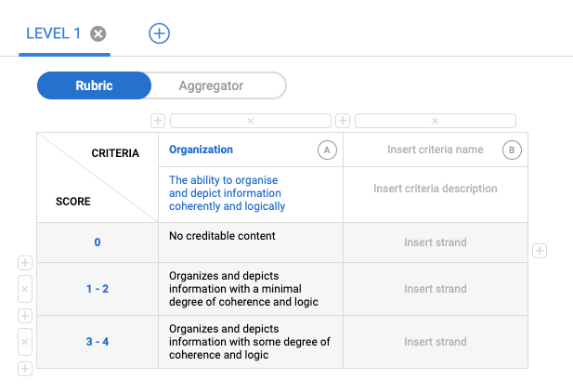
Task: Add a column using right-side plus icon
Action: (x=540, y=251)
